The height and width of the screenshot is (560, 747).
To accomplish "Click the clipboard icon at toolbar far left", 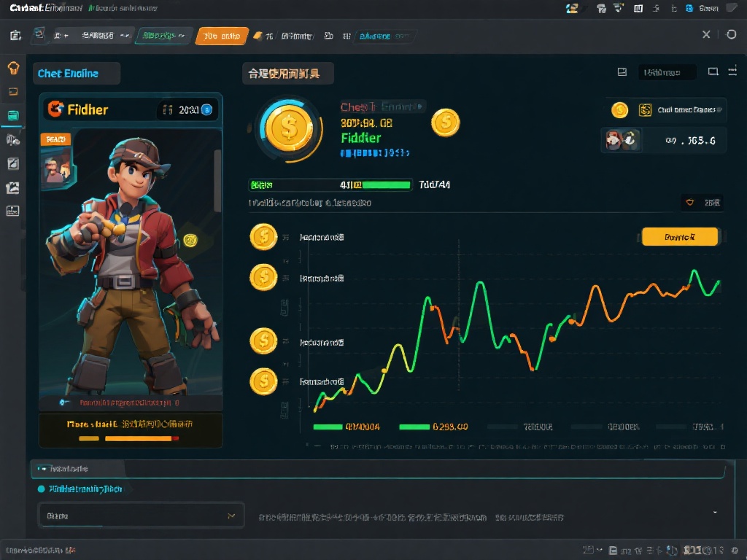I will [15, 35].
